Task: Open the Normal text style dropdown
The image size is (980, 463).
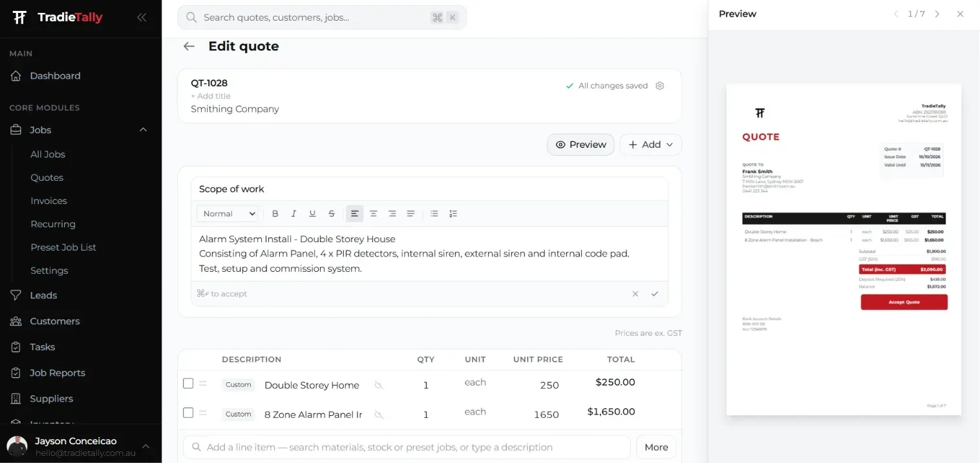Action: (x=228, y=214)
